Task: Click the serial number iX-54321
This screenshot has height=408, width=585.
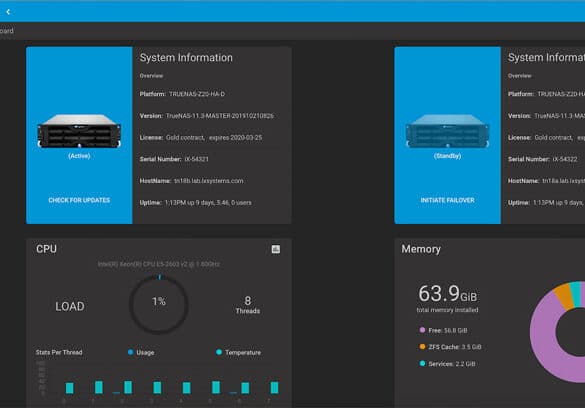Action: (x=197, y=159)
